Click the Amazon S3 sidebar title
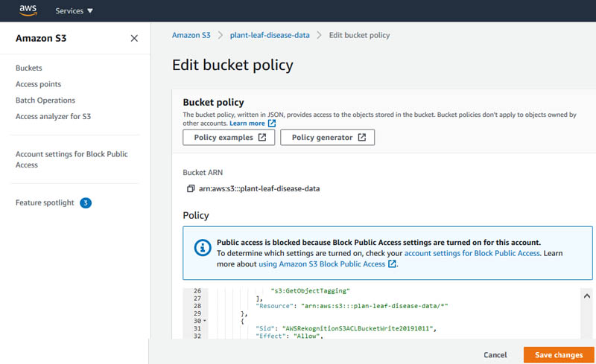Screen dimensions: 596x364 [41, 39]
